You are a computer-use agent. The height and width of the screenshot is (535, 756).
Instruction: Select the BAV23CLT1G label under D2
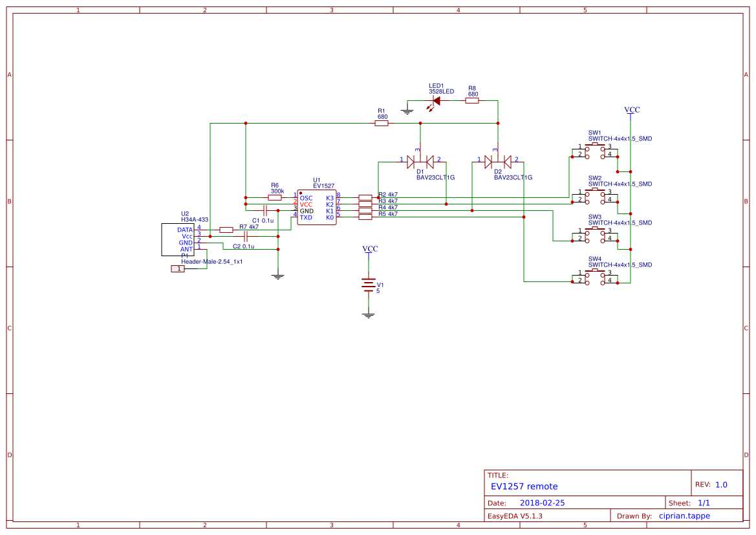513,177
